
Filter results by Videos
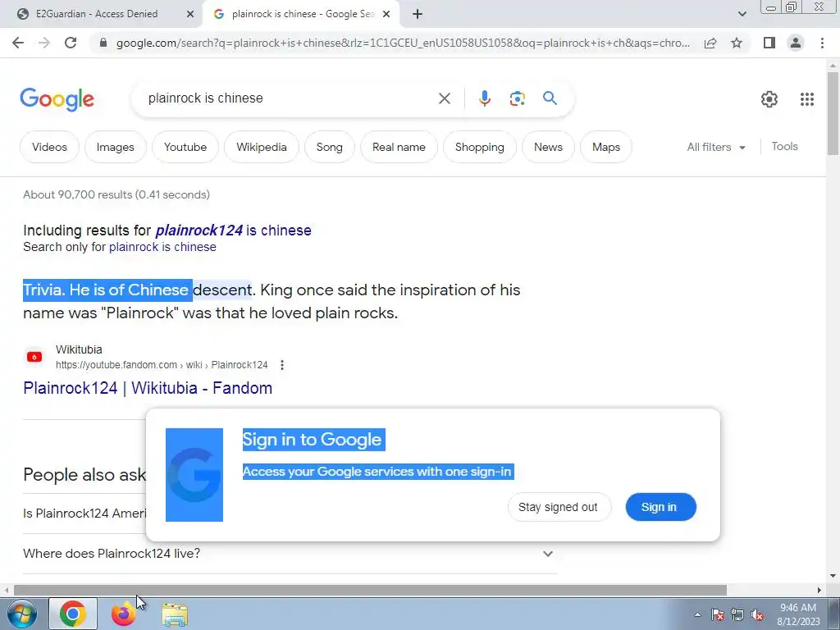(49, 147)
